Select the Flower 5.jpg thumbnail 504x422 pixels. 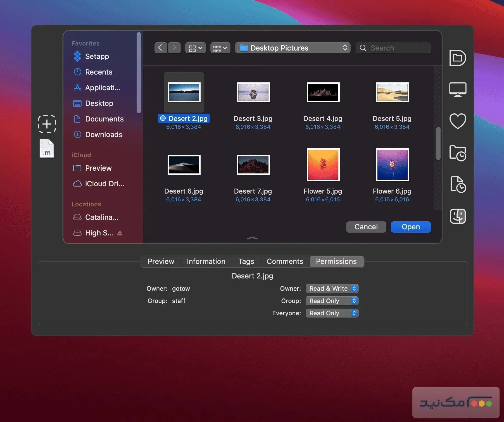(x=323, y=164)
